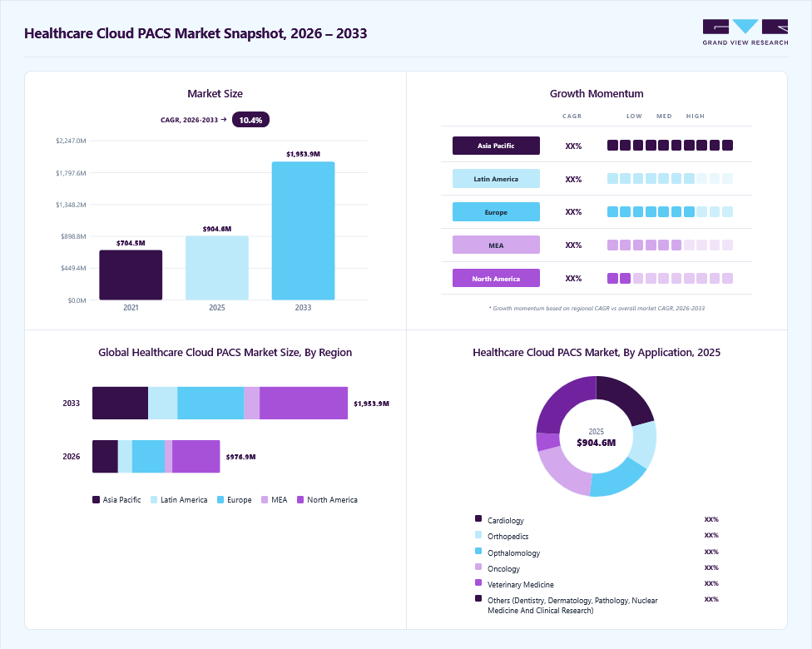
Task: Click the Asia Pacific legend swatch under the region chart
Action: pyautogui.click(x=96, y=500)
